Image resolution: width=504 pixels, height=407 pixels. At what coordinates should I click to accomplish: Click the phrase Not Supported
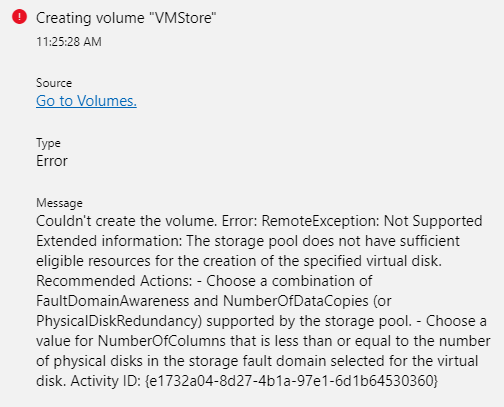[433, 221]
